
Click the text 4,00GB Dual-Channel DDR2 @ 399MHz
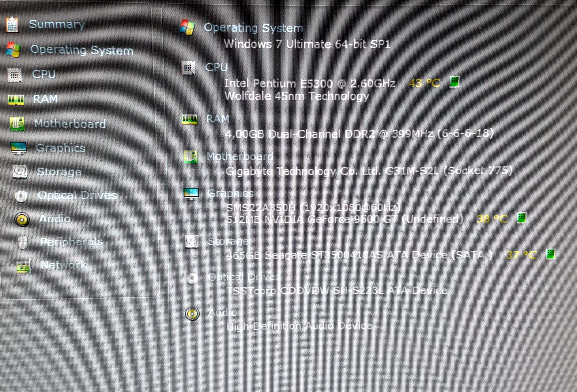pyautogui.click(x=329, y=134)
